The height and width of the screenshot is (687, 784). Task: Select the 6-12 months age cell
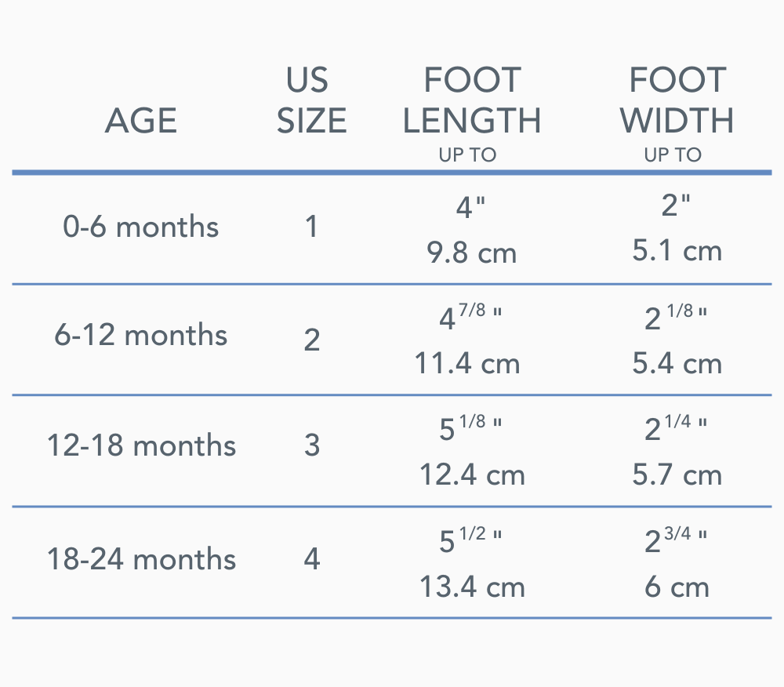[141, 336]
